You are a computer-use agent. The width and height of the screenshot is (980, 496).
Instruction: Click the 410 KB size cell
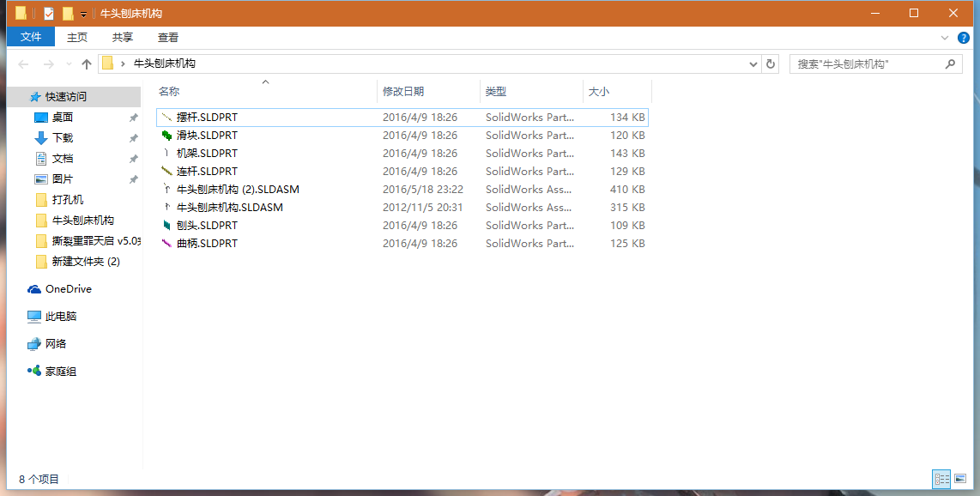tap(627, 190)
